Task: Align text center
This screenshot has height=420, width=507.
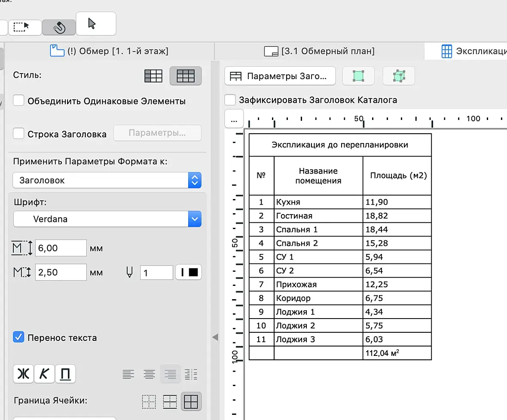Action: 149,374
